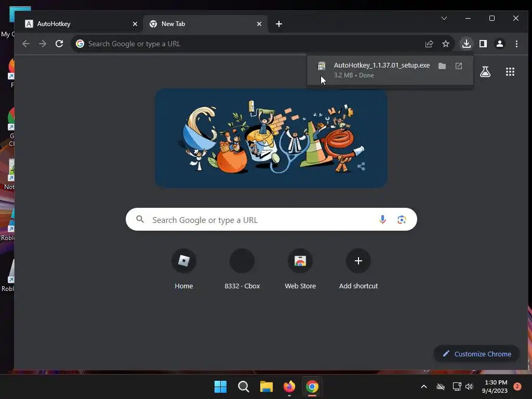Start voice search with microphone

click(382, 220)
